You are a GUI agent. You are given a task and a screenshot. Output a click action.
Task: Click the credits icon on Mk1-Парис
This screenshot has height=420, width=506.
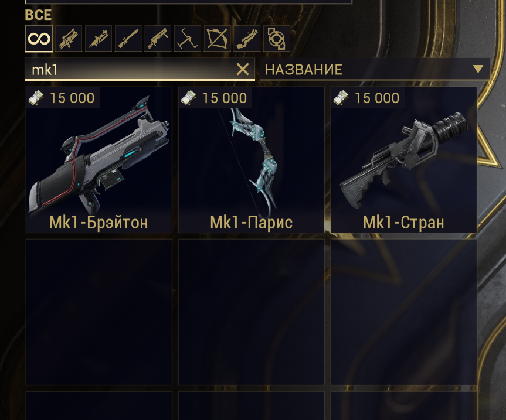188,98
